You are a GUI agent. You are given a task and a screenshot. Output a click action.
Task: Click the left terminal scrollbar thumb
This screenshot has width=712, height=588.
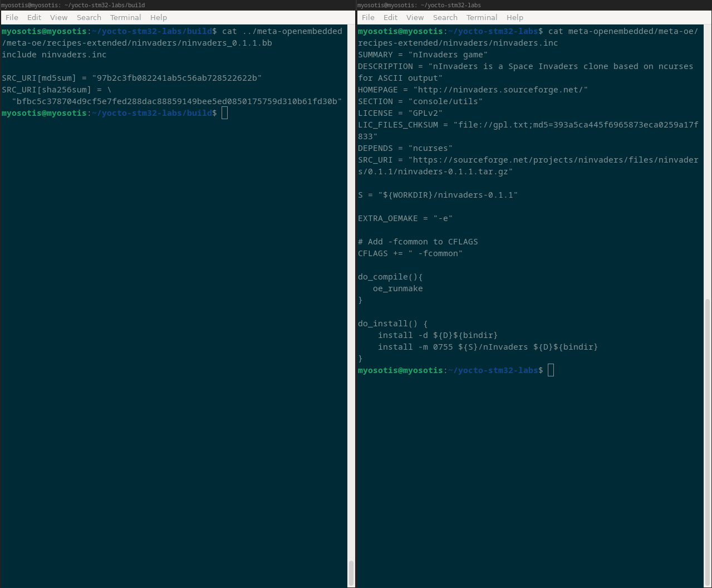[351, 572]
